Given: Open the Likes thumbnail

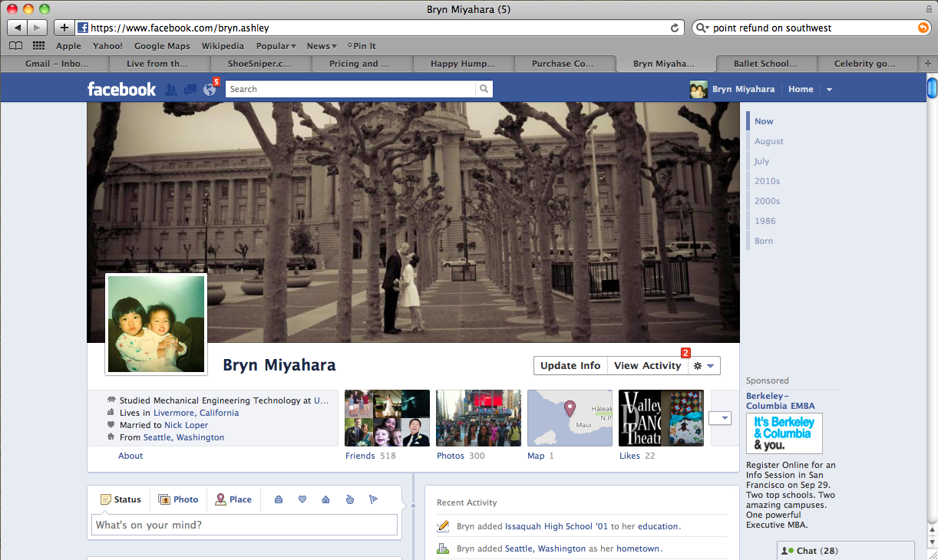Looking at the screenshot, I should coord(661,418).
